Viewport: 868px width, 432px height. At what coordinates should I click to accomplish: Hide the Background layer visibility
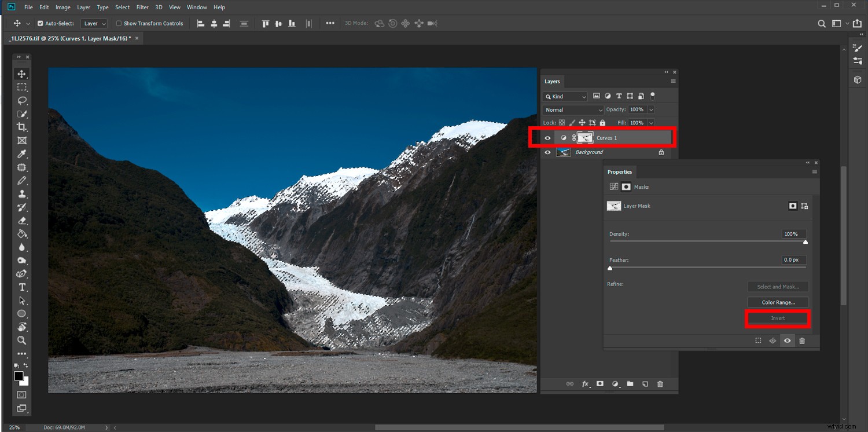click(547, 152)
